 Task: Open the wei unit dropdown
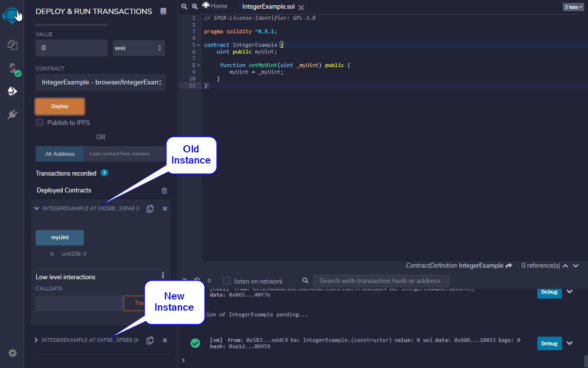139,48
